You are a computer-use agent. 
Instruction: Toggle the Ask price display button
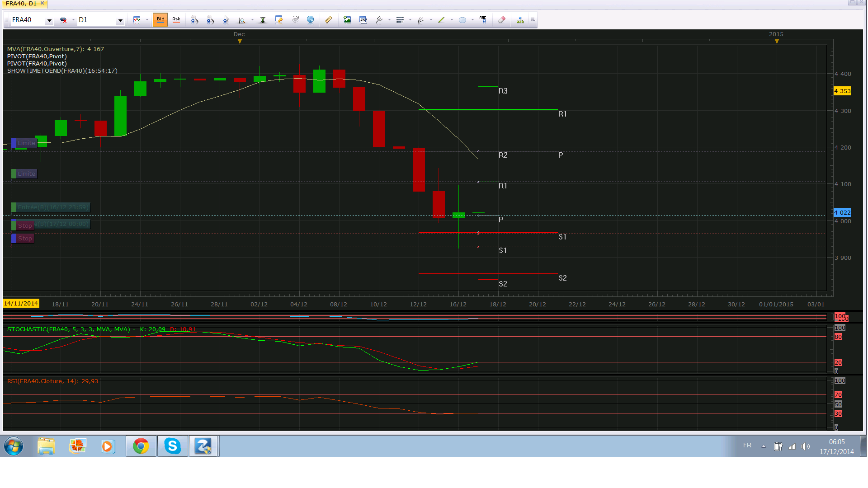tap(176, 19)
